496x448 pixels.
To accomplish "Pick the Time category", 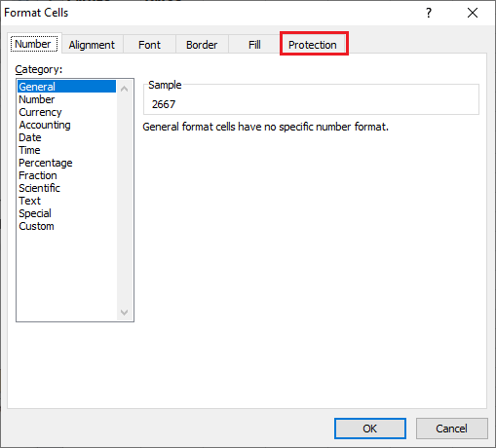I will (x=66, y=150).
